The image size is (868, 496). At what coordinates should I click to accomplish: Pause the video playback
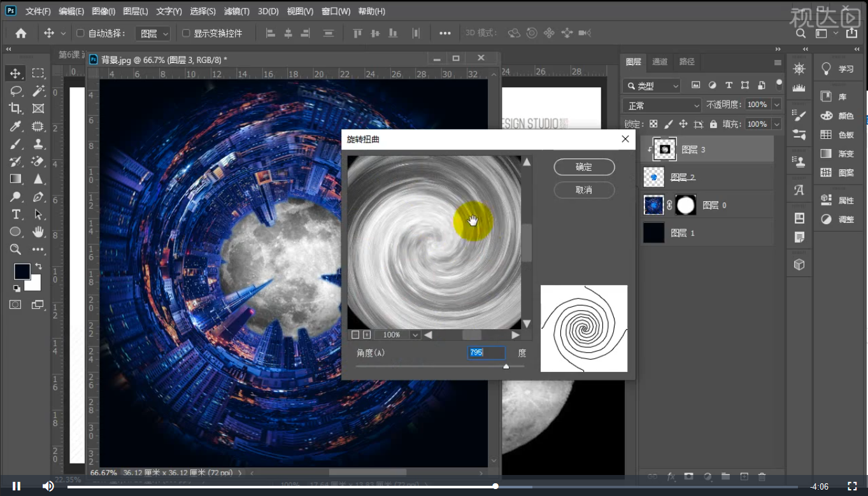[17, 486]
